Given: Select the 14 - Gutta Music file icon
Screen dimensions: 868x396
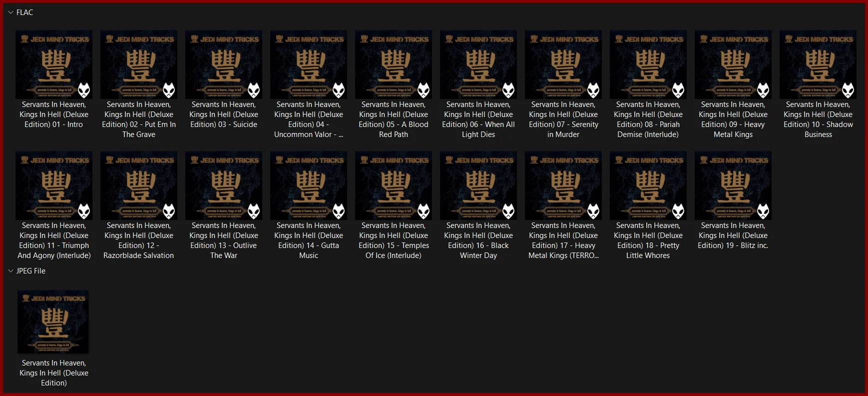Looking at the screenshot, I should pyautogui.click(x=309, y=185).
